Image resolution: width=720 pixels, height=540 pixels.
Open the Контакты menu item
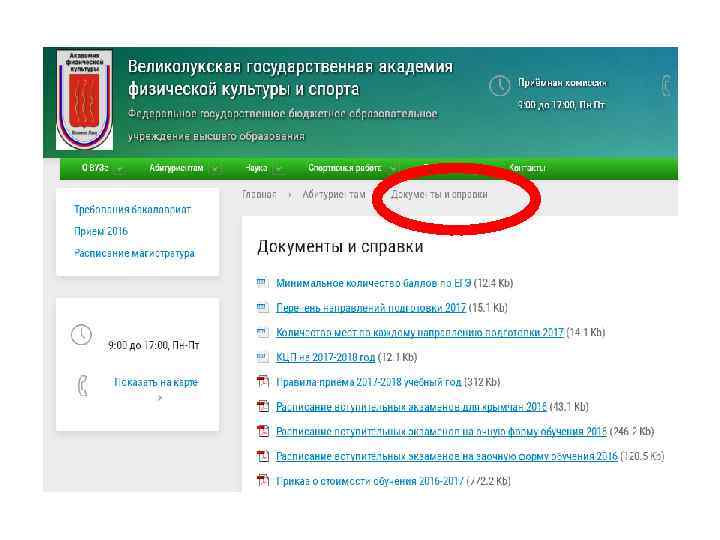point(527,168)
